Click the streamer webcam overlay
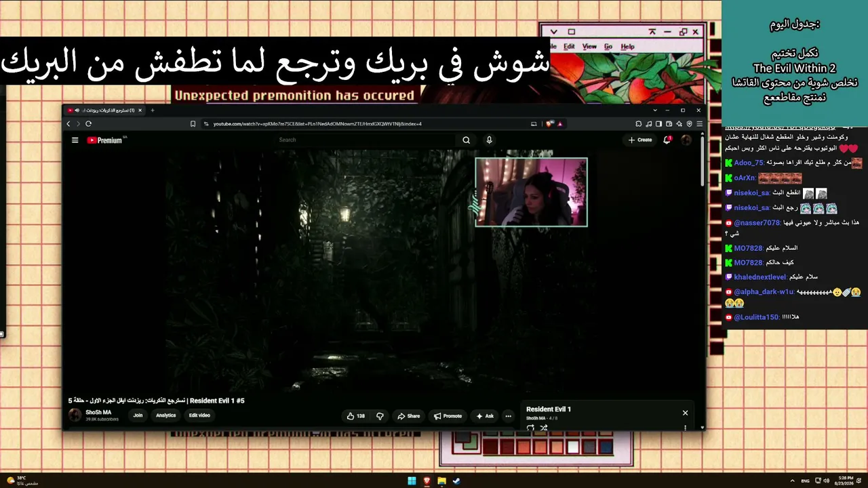 click(531, 192)
